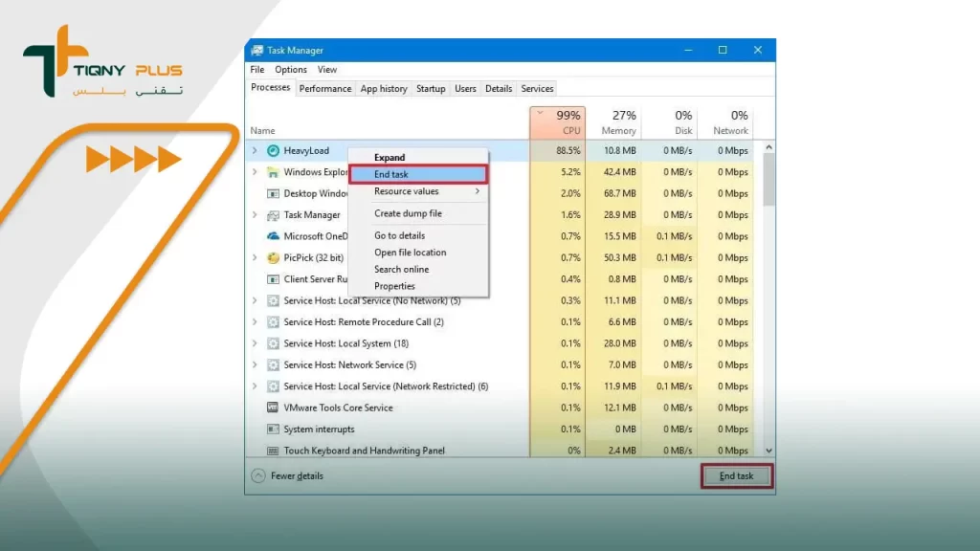Expand Service Host: Remote Procedure Call (2)
The image size is (980, 551).
(255, 321)
